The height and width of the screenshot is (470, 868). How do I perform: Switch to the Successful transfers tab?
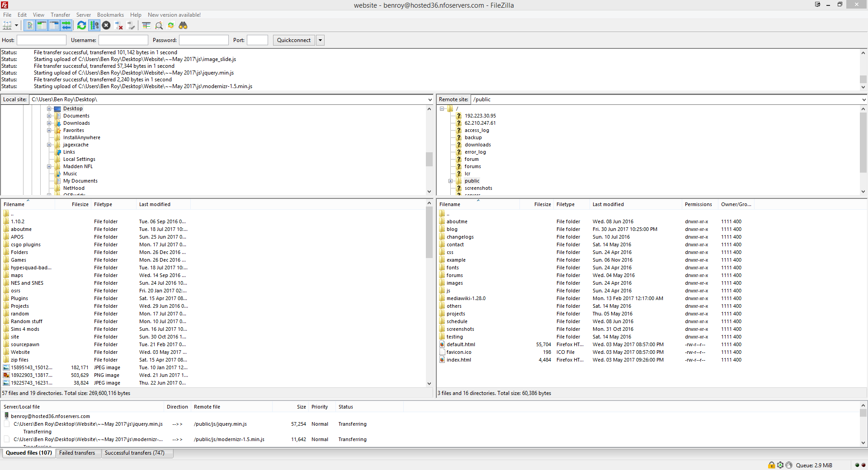(x=135, y=453)
